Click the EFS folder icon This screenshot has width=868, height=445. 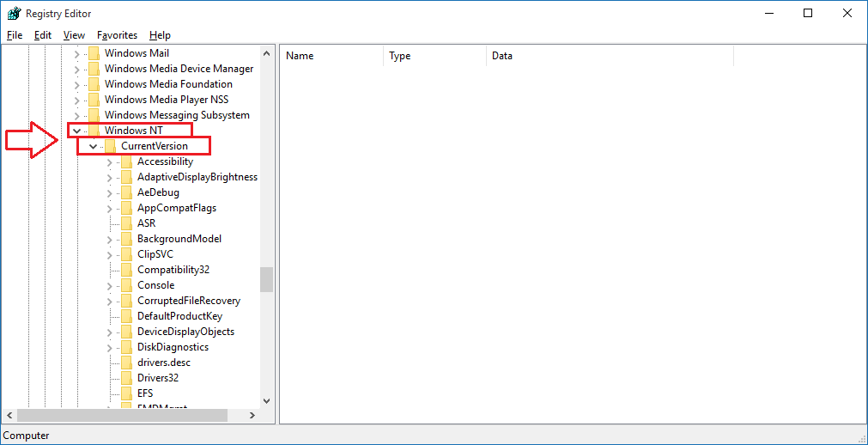tap(127, 393)
